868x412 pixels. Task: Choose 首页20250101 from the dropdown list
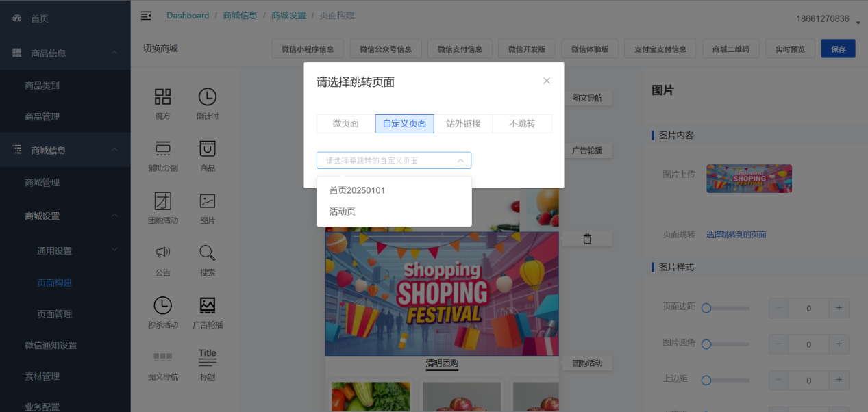click(357, 190)
